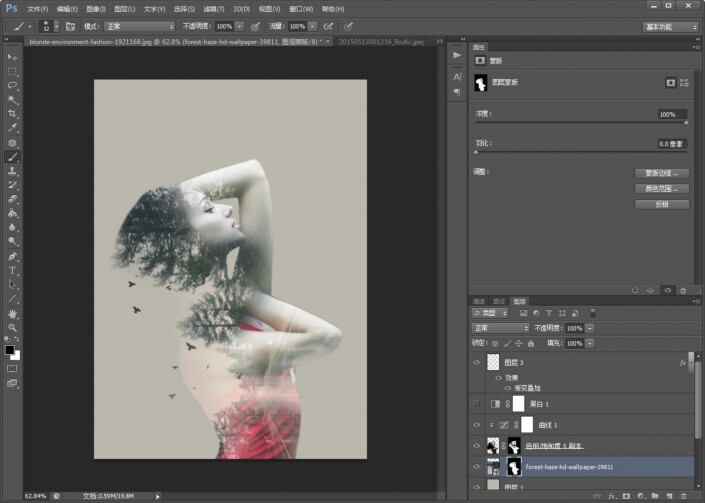Toggle visibility of 曲线 1 layer

pos(477,424)
